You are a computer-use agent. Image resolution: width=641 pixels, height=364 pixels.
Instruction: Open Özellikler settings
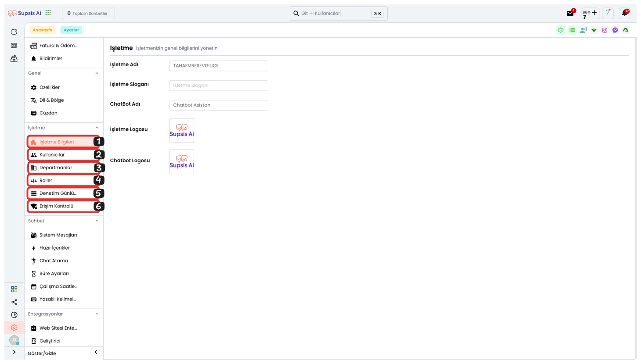(64, 87)
